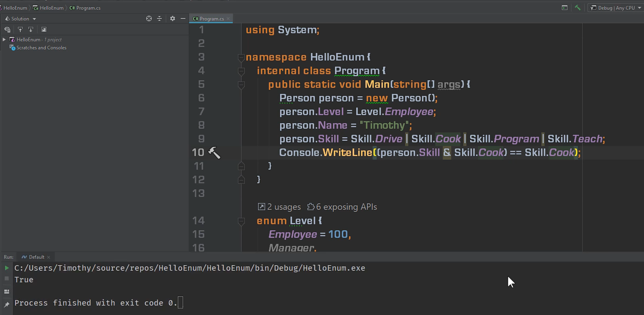Rerun with the green play icon
The width and height of the screenshot is (644, 315).
[x=7, y=268]
